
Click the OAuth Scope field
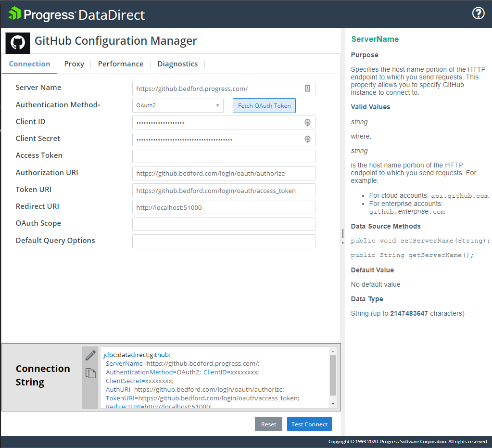click(224, 224)
